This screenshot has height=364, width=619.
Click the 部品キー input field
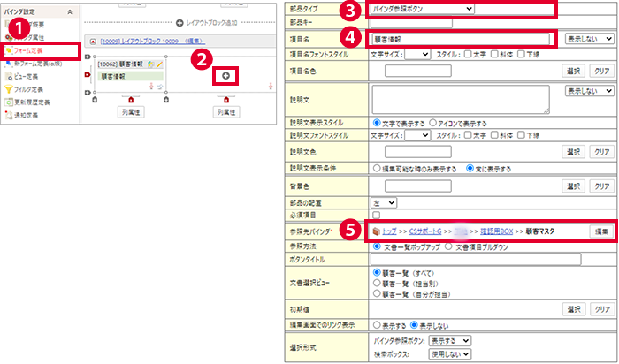point(411,22)
